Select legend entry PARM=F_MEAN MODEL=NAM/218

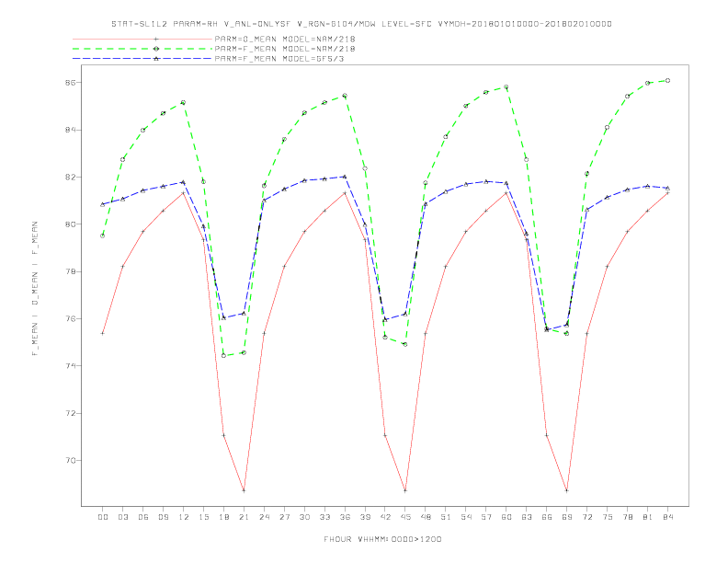click(x=285, y=49)
